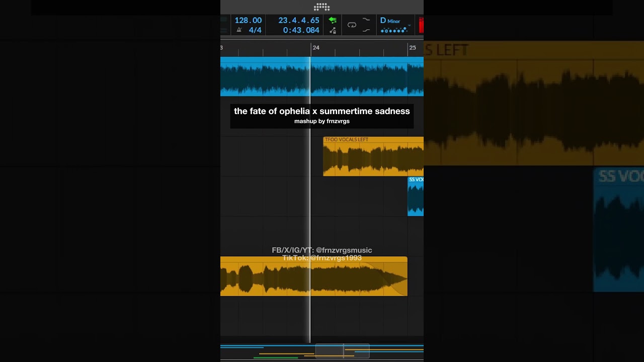Image resolution: width=644 pixels, height=362 pixels.
Task: Select the TFOO VOCALS LEFT clip
Action: point(373,156)
